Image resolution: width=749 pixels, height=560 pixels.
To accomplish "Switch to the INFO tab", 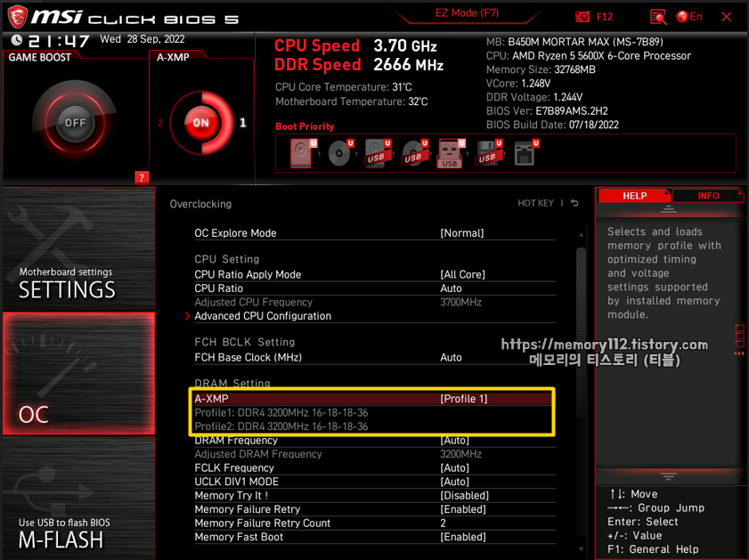I will 708,196.
